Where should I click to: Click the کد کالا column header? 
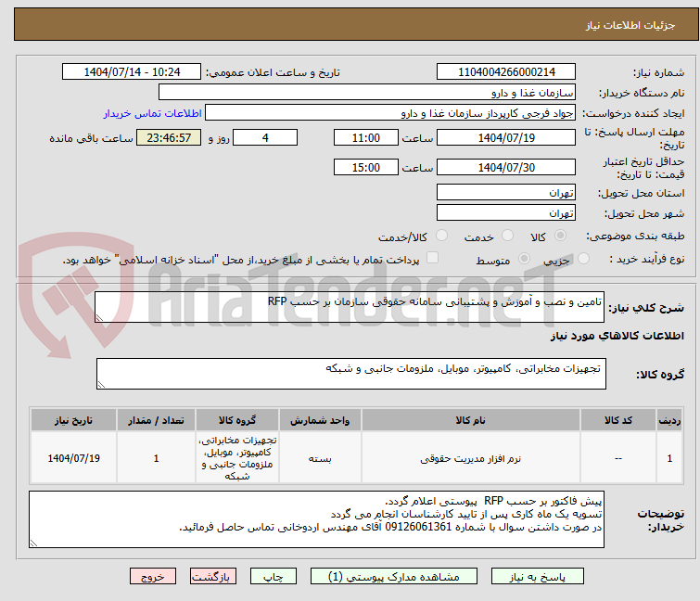coord(618,420)
